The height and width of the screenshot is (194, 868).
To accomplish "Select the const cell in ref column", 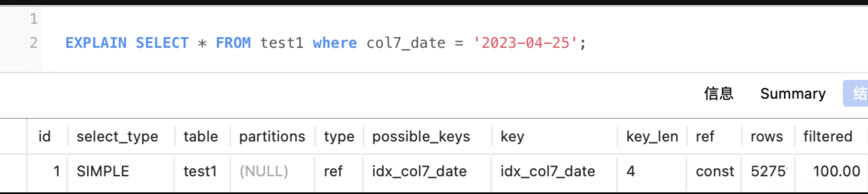I will [715, 172].
